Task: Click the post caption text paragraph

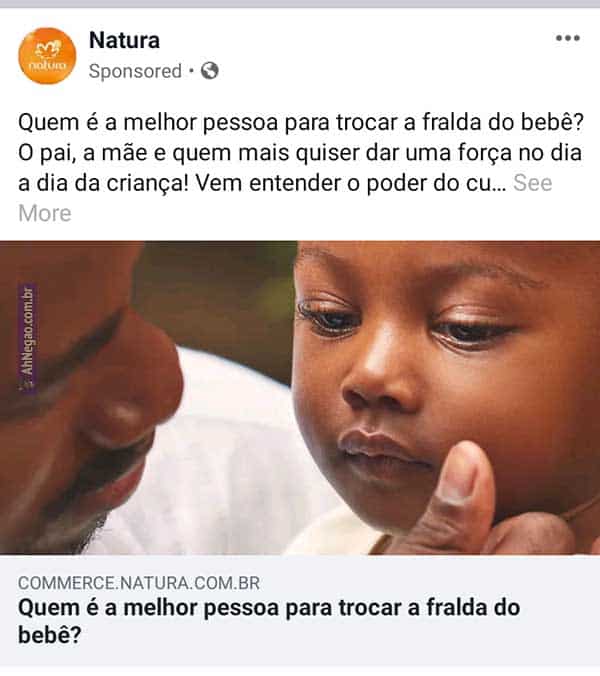Action: tap(300, 168)
